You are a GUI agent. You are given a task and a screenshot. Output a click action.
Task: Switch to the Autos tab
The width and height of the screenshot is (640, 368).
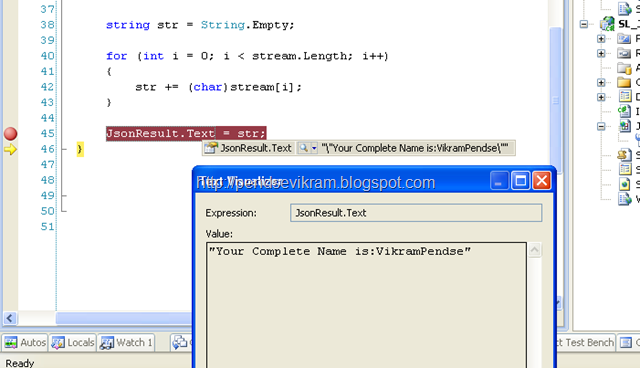click(25, 343)
